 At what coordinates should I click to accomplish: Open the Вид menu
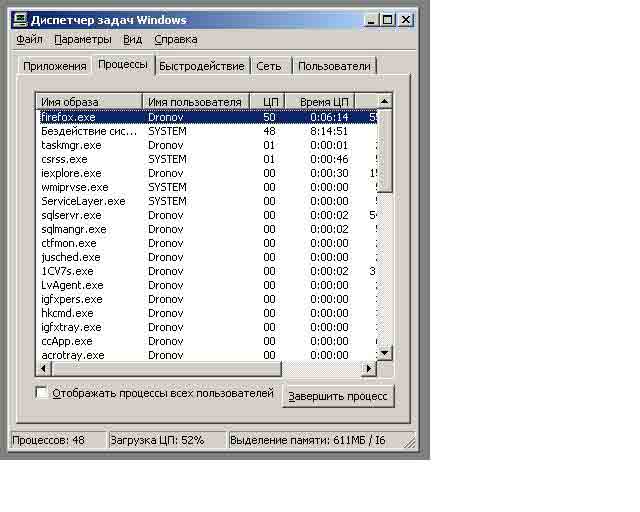tap(132, 39)
